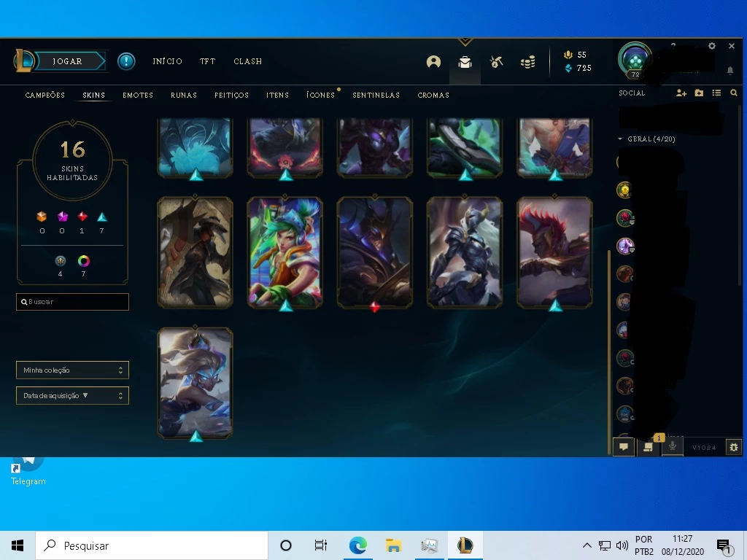The height and width of the screenshot is (560, 747).
Task: Open the collection backpack icon
Action: [x=465, y=62]
